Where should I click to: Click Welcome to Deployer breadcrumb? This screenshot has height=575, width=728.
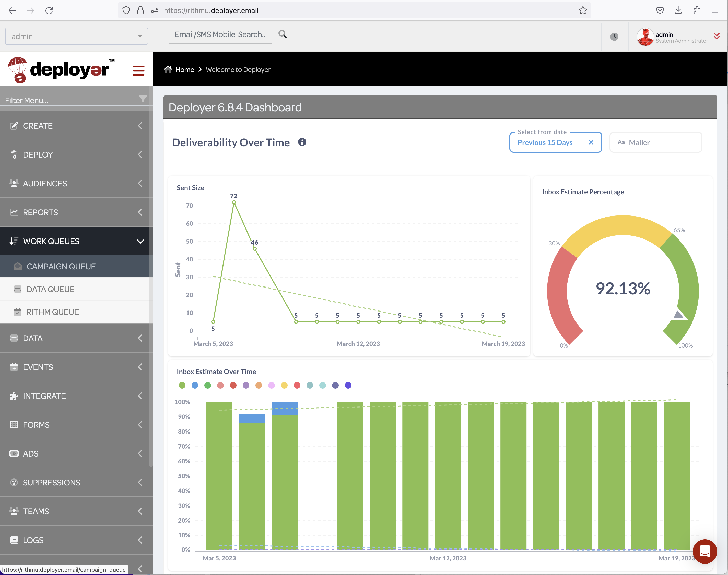click(x=238, y=70)
